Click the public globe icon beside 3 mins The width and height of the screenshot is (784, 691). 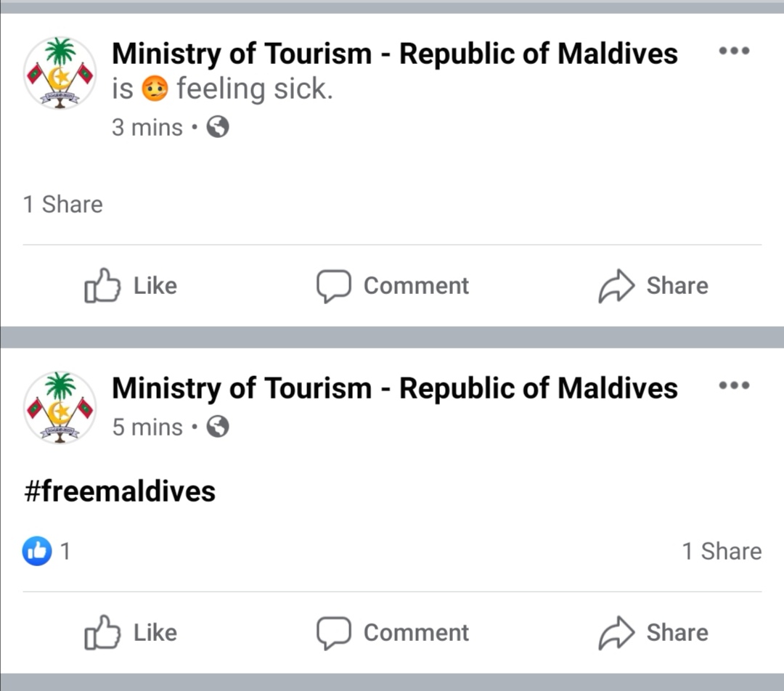218,128
